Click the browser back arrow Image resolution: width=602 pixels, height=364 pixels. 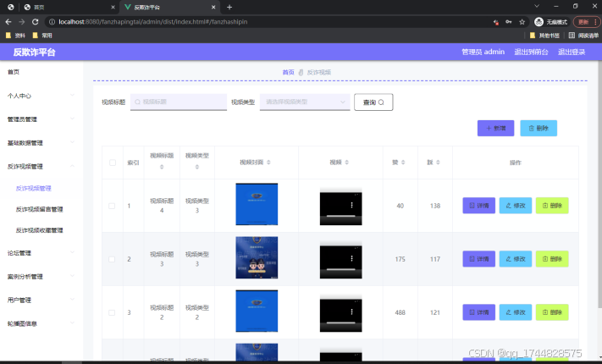tap(8, 22)
